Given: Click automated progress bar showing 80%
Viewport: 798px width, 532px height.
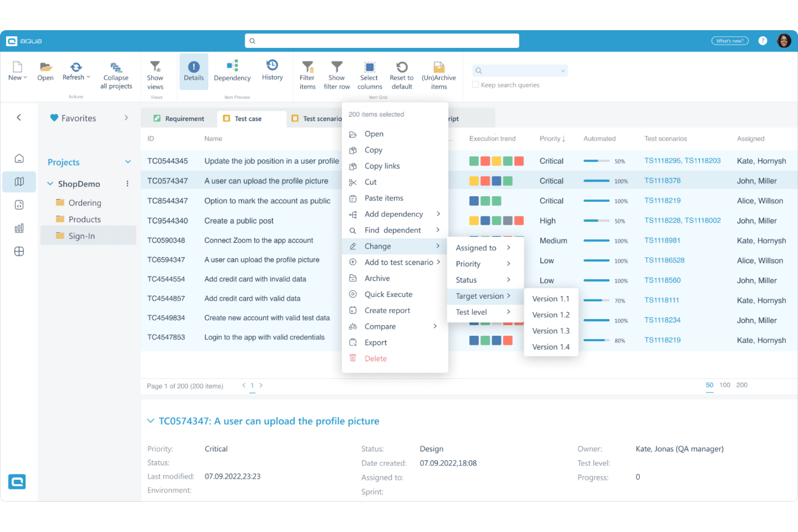Looking at the screenshot, I should coord(596,340).
